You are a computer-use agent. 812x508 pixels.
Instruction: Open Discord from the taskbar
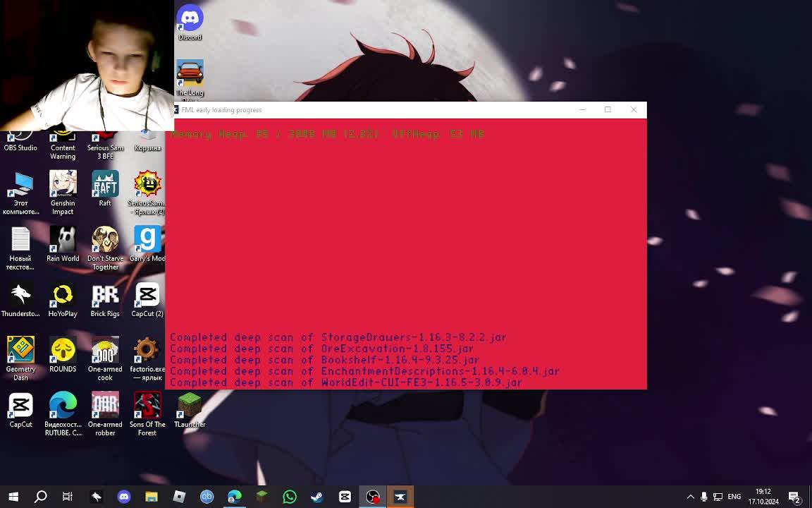pyautogui.click(x=124, y=497)
